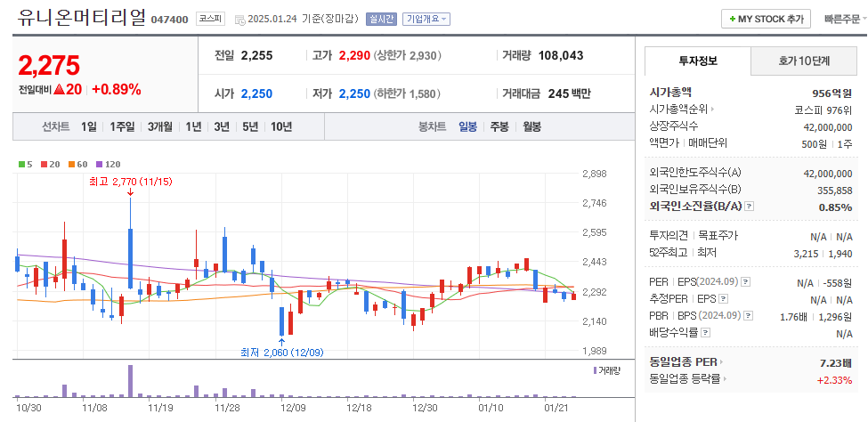Viewport: 868px width, 422px height.
Task: Select the 1일 line chart period
Action: point(88,126)
